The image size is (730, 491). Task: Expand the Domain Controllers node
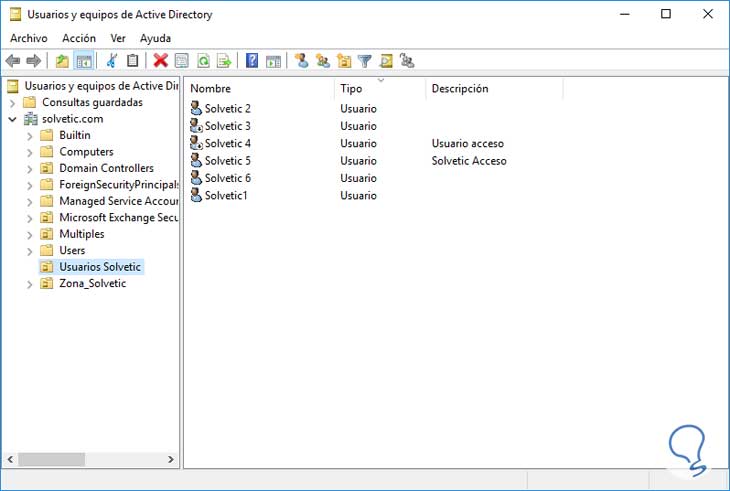click(30, 169)
